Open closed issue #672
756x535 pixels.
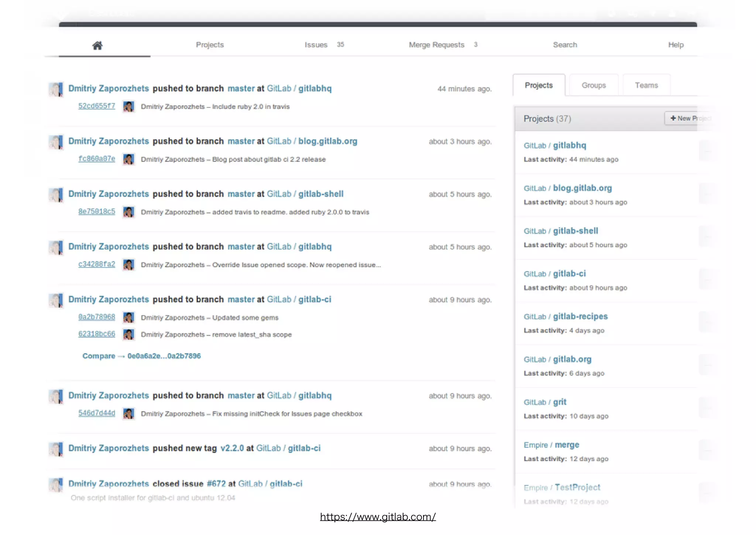(x=216, y=484)
